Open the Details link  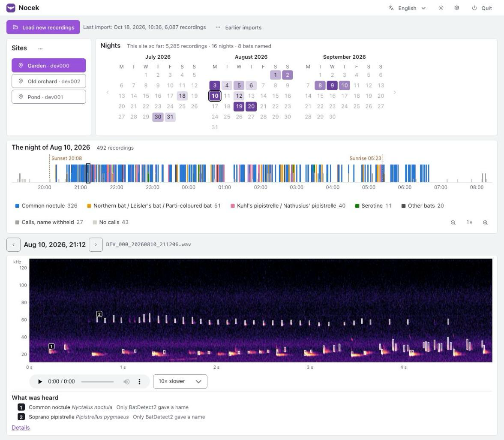21,428
